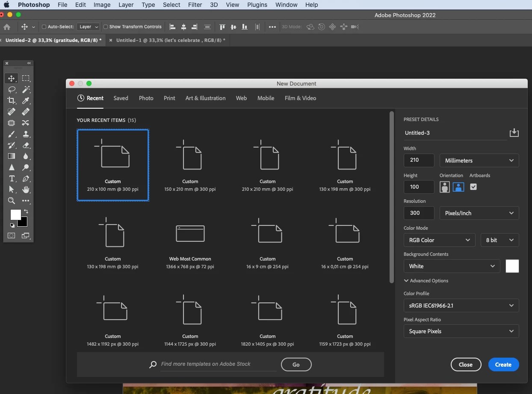Click the align left edges icon
The height and width of the screenshot is (394, 532).
click(x=172, y=27)
